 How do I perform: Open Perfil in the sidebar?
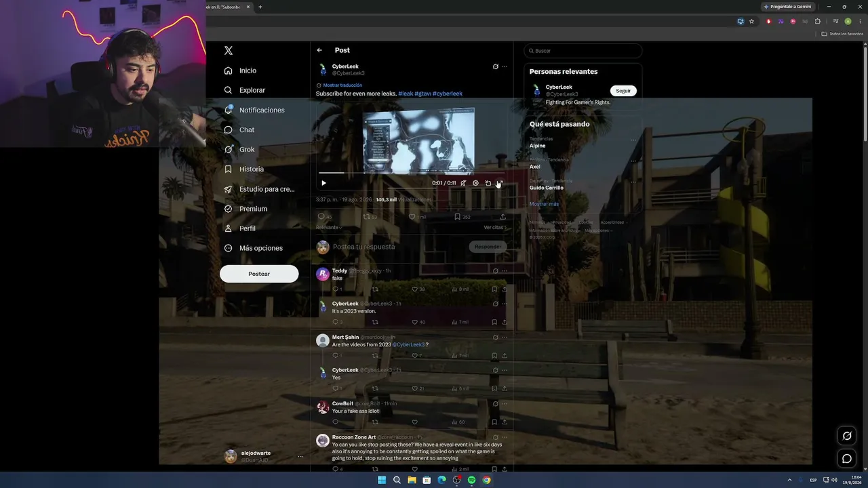[240, 228]
